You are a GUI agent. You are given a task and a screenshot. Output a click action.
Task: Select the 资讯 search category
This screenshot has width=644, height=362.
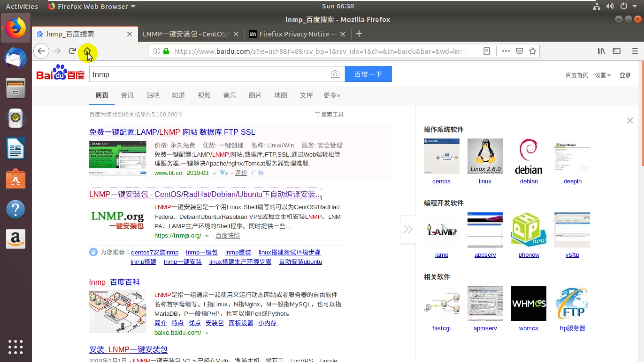(x=127, y=95)
